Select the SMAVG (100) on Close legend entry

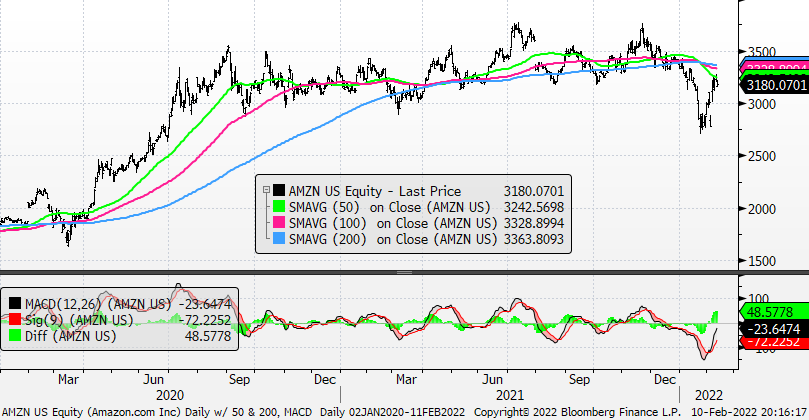(x=393, y=223)
